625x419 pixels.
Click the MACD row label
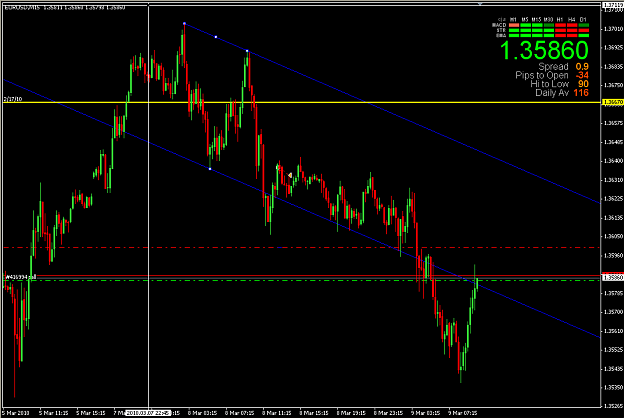[x=499, y=25]
